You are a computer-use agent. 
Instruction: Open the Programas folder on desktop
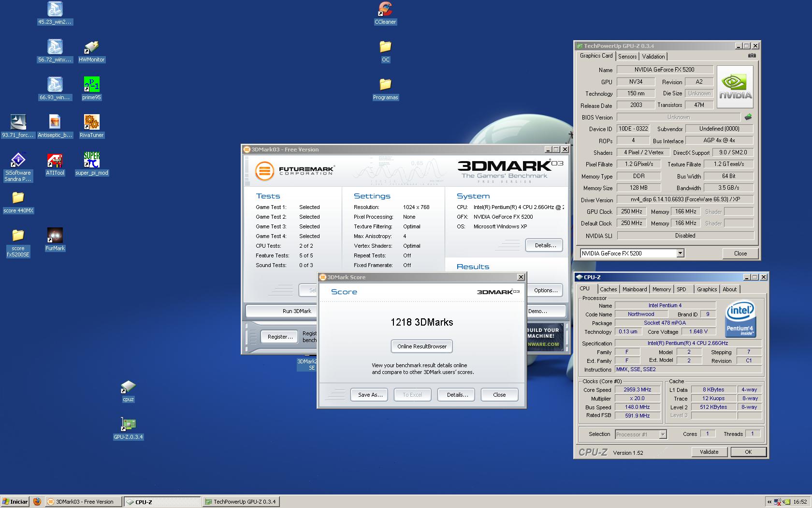tap(385, 89)
